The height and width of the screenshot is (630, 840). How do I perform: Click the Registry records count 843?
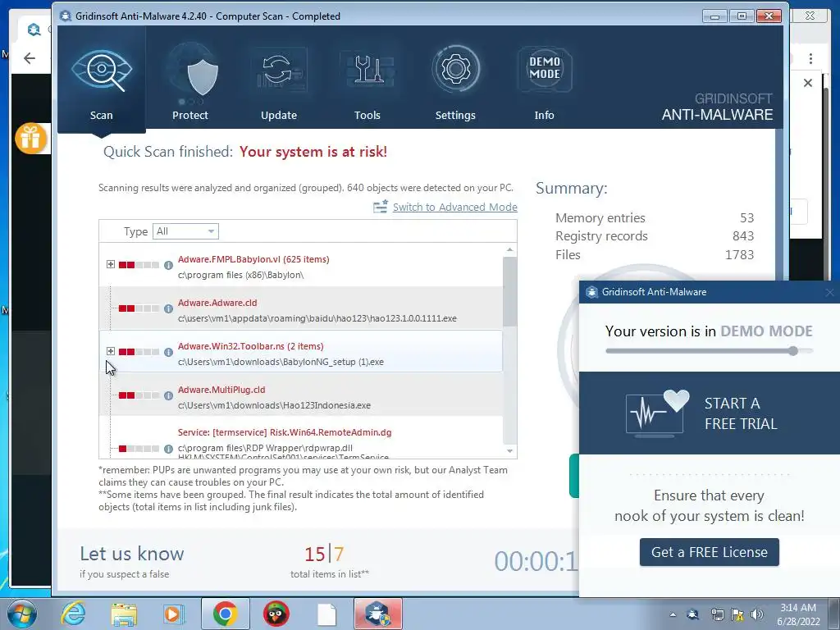pyautogui.click(x=743, y=236)
